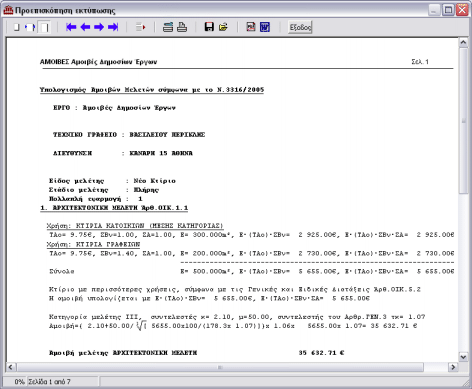
Task: Click horizontal scrollbar left arrow
Action: click(11, 367)
